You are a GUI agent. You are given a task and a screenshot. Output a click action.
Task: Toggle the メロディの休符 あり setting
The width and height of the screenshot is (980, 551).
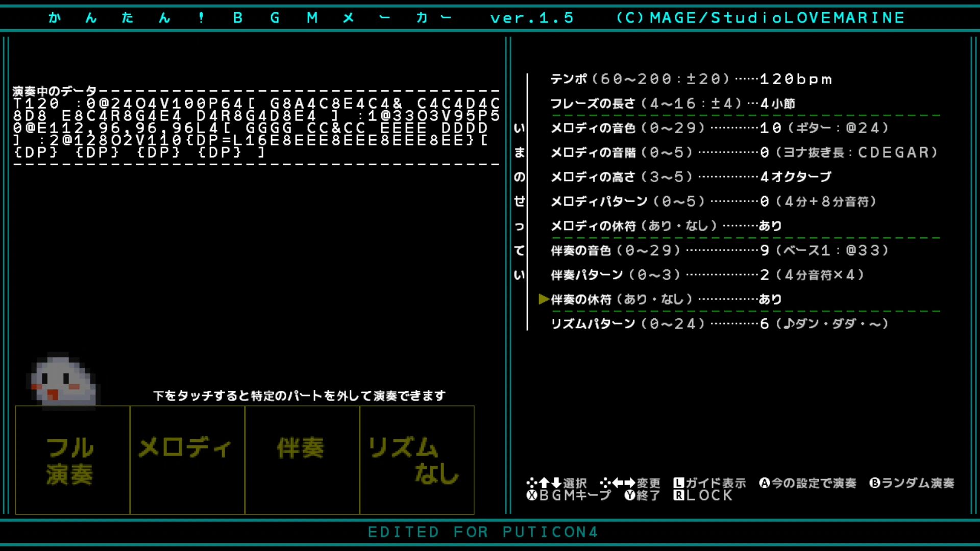click(666, 226)
